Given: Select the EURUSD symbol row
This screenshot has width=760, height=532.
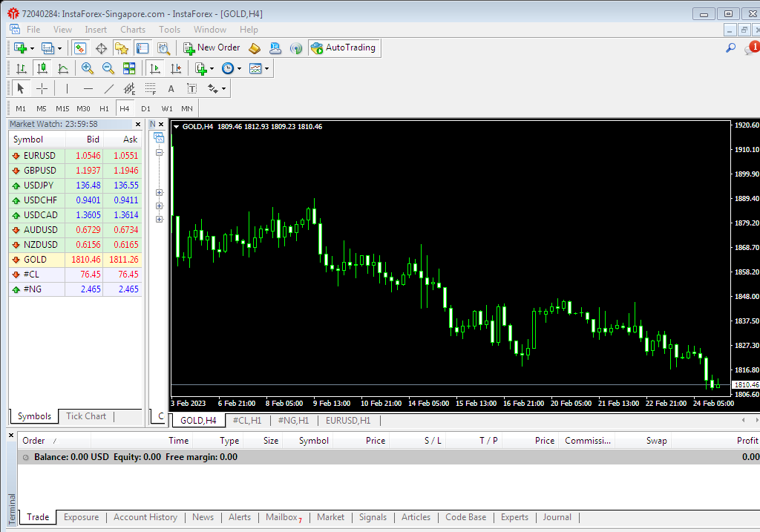Looking at the screenshot, I should (75, 156).
